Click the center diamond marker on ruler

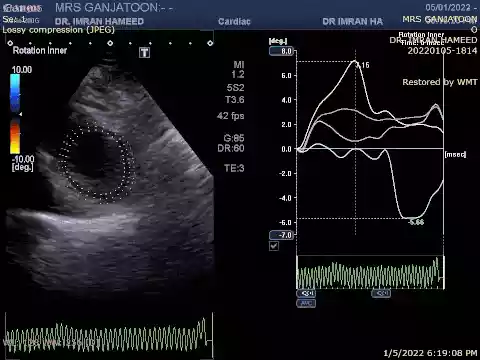[x=110, y=43]
